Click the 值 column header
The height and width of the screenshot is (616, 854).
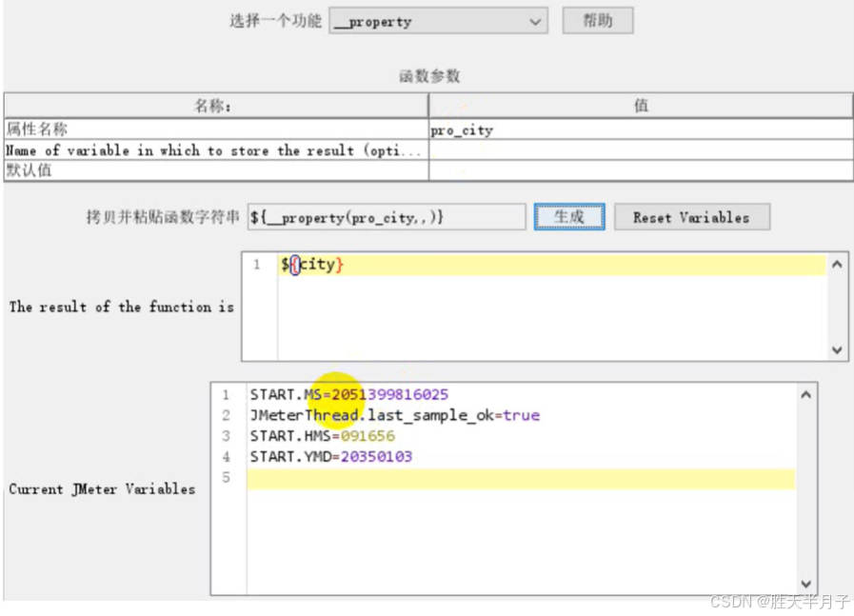click(x=641, y=106)
